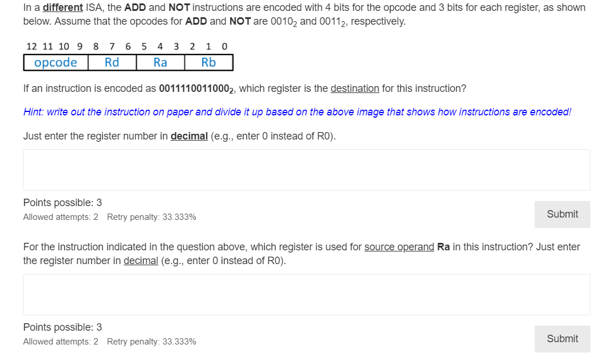Click the first Submit button
The image size is (603, 364).
coord(562,214)
